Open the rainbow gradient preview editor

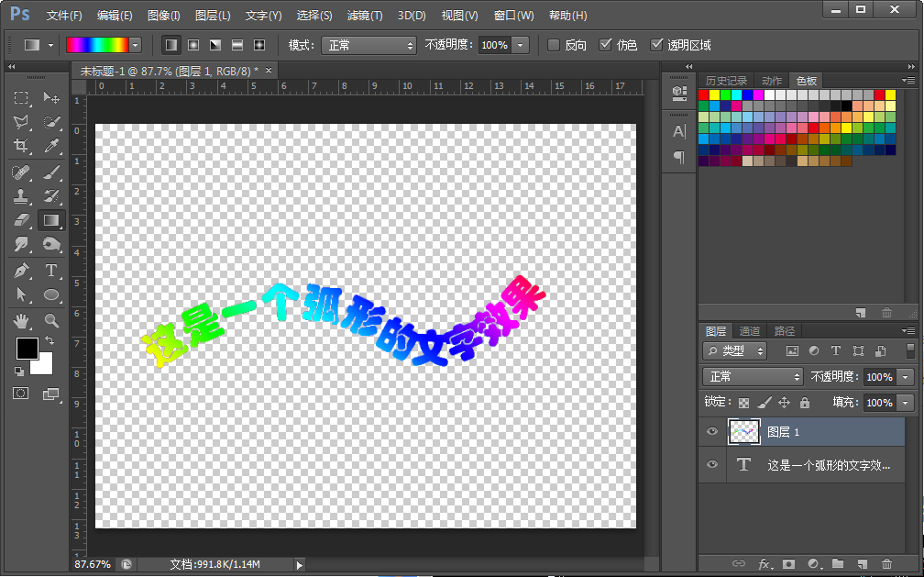(x=97, y=45)
